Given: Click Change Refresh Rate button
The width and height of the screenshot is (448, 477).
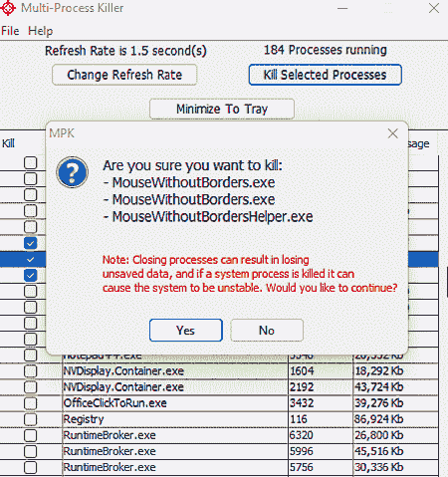Looking at the screenshot, I should pos(124,75).
